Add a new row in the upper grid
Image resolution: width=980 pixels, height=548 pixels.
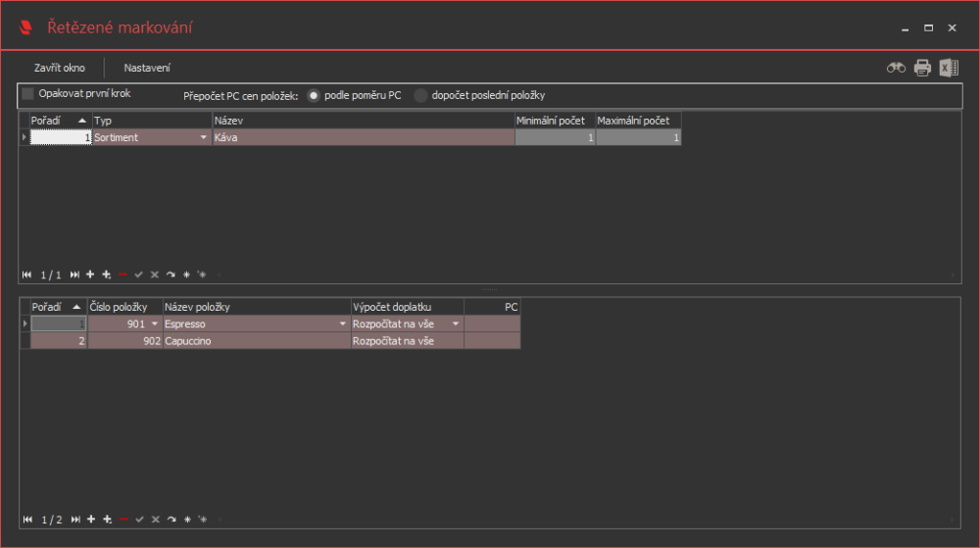pyautogui.click(x=90, y=274)
